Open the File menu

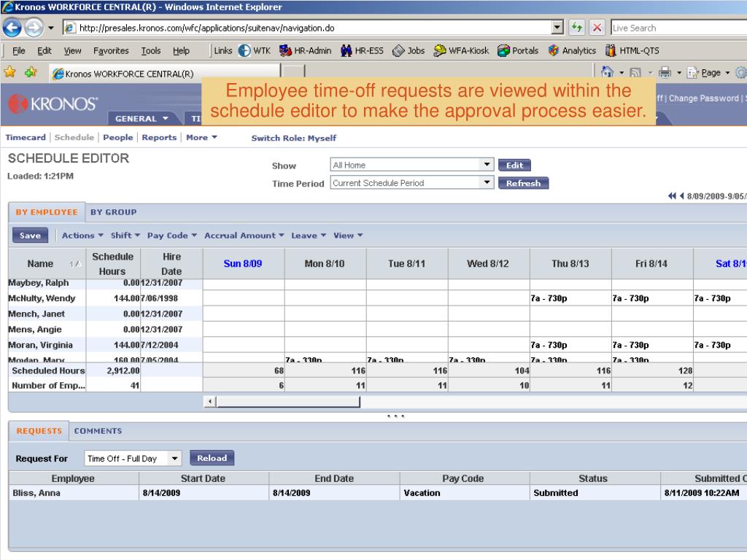coord(18,50)
